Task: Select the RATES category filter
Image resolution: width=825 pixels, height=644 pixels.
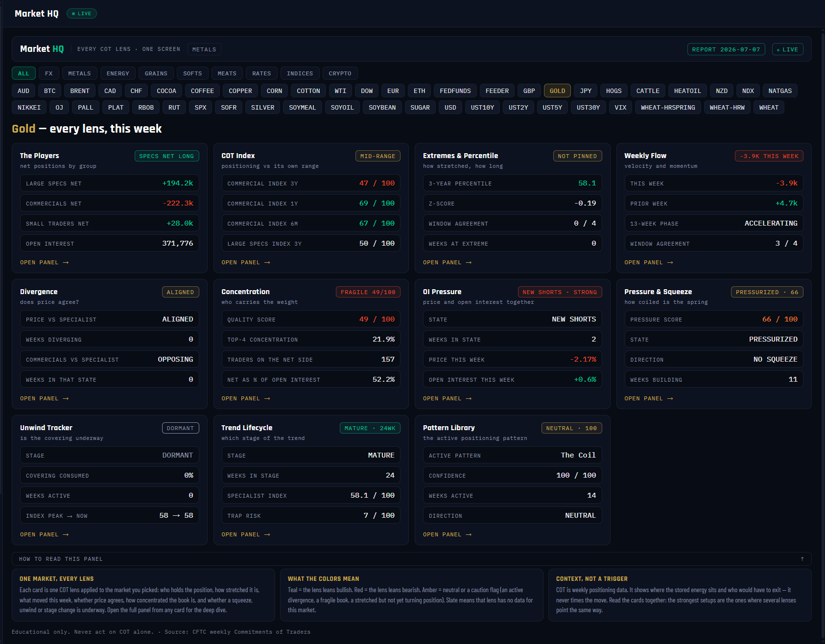Action: (x=261, y=73)
